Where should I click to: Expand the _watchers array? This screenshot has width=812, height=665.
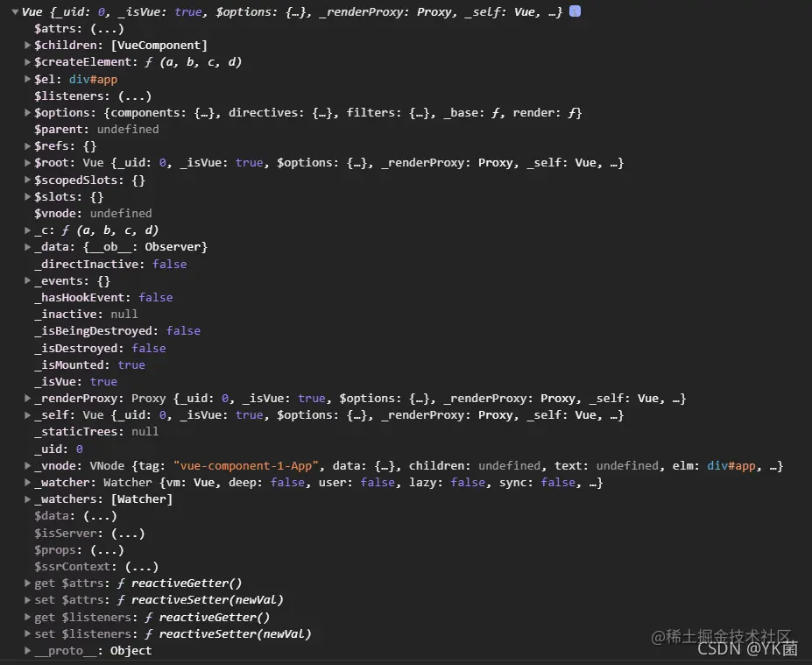pyautogui.click(x=27, y=499)
